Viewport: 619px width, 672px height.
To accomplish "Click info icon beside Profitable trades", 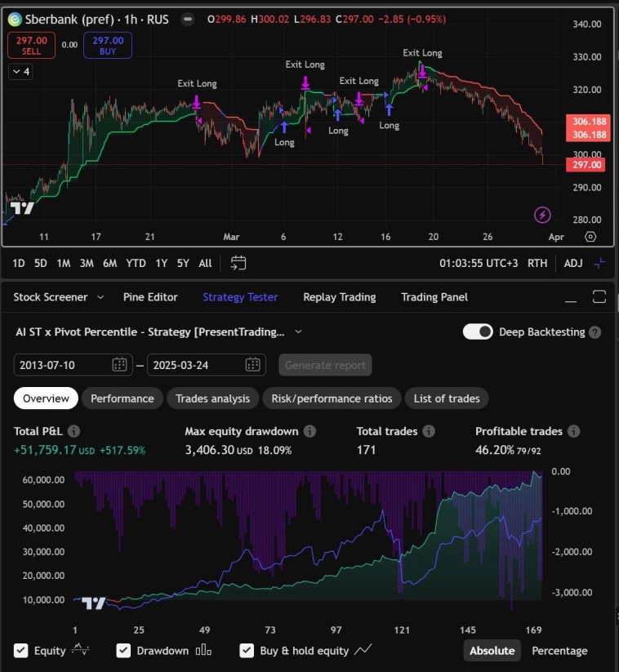I will 574,431.
